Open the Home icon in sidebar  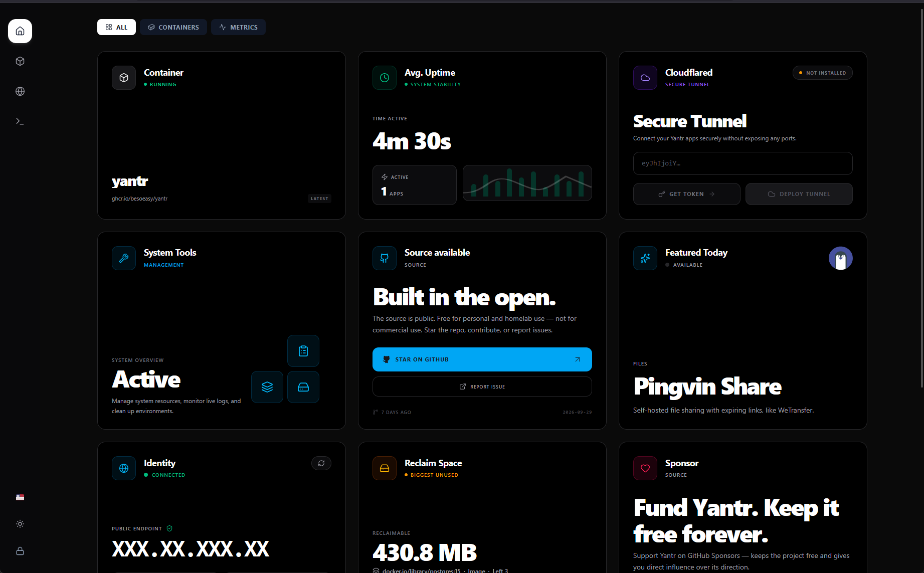pos(20,31)
